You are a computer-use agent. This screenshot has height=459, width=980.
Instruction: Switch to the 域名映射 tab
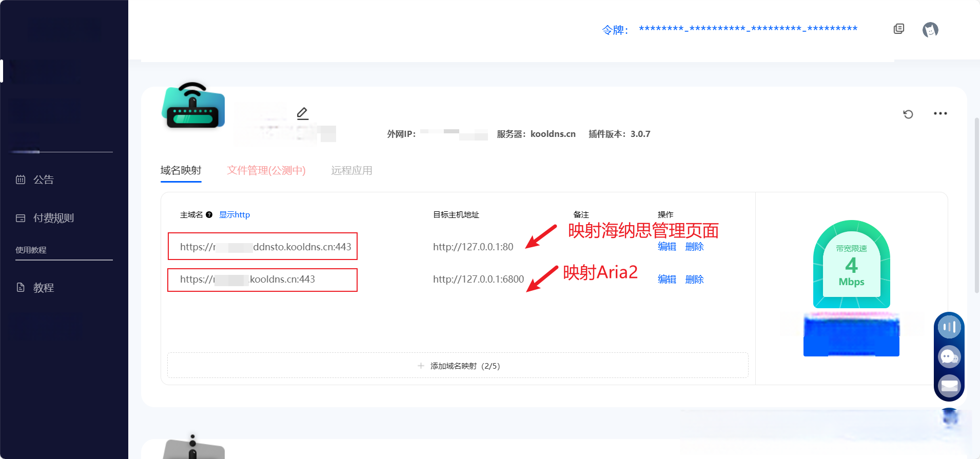181,170
